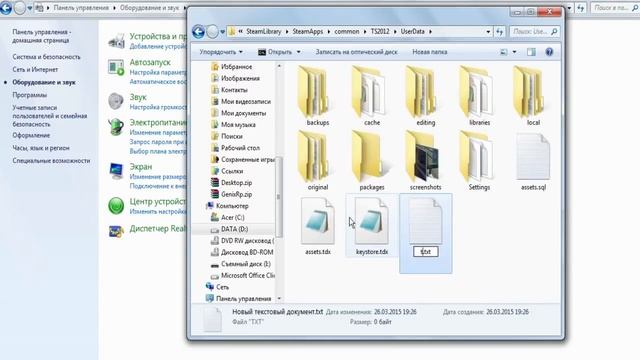Click SteamApps in the address path

click(307, 31)
